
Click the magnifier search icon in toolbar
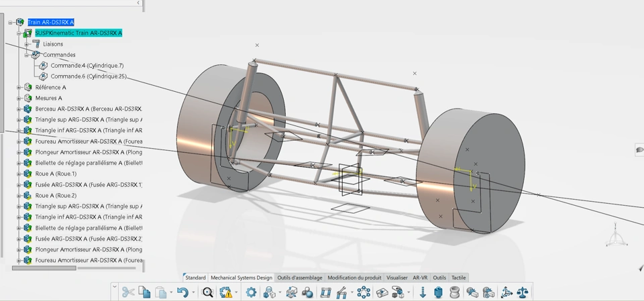(x=208, y=292)
